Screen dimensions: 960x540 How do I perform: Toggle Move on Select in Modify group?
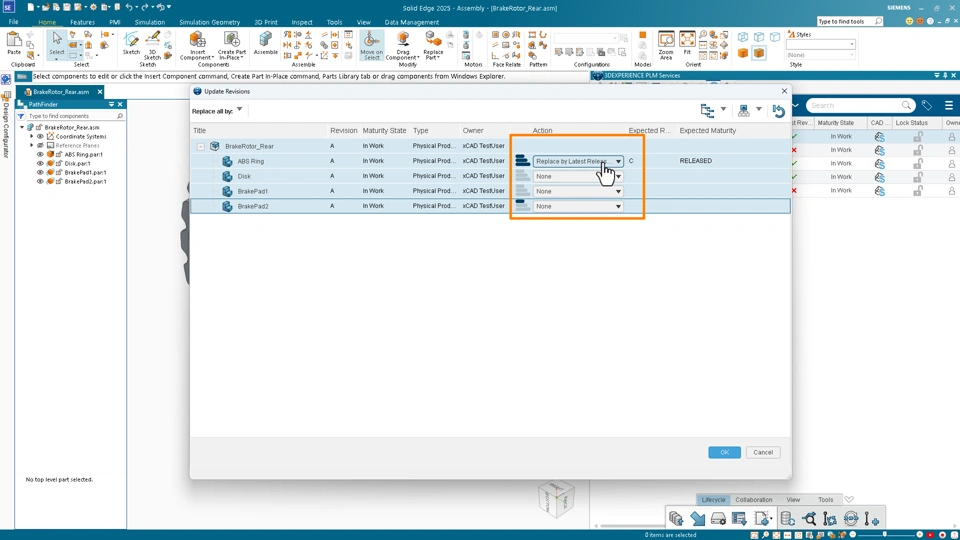pos(371,45)
